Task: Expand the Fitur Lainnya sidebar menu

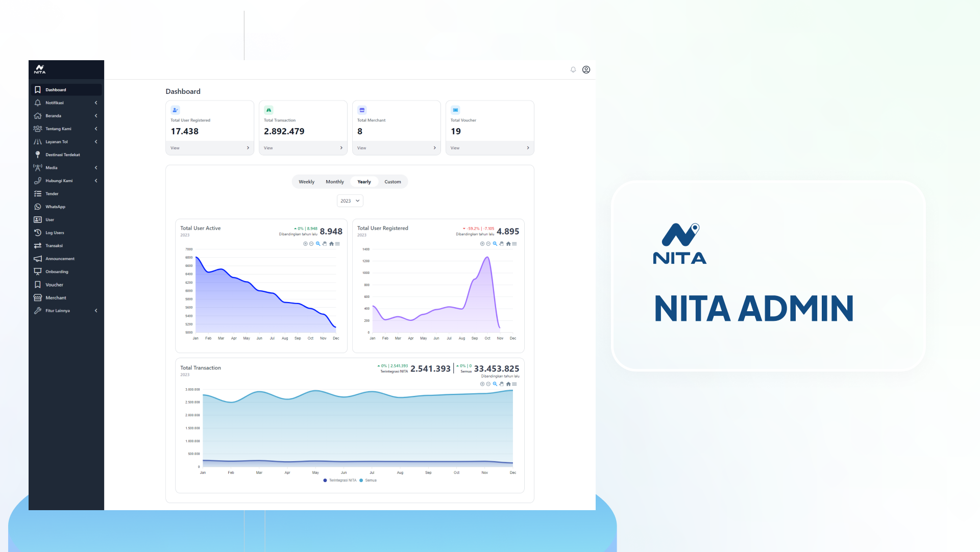Action: [x=57, y=311]
